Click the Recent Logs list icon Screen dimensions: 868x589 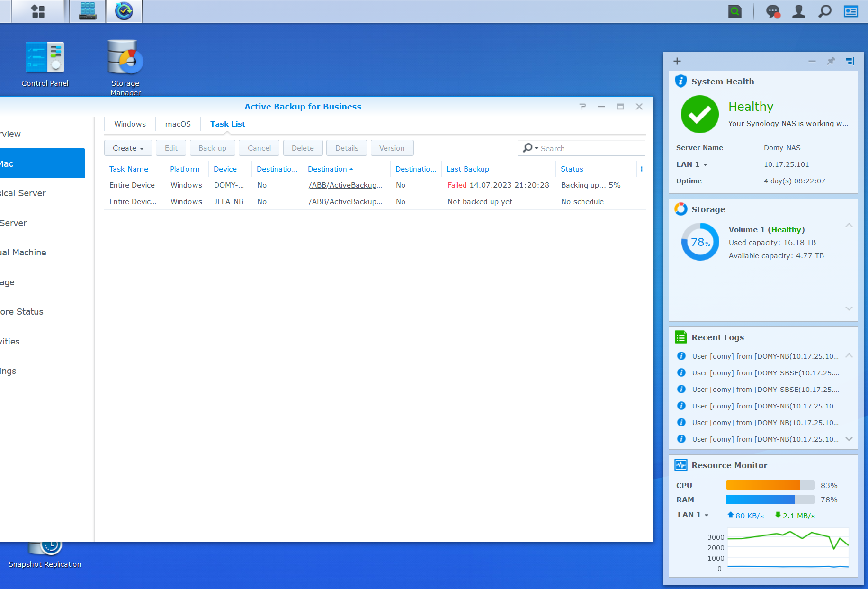pos(681,337)
